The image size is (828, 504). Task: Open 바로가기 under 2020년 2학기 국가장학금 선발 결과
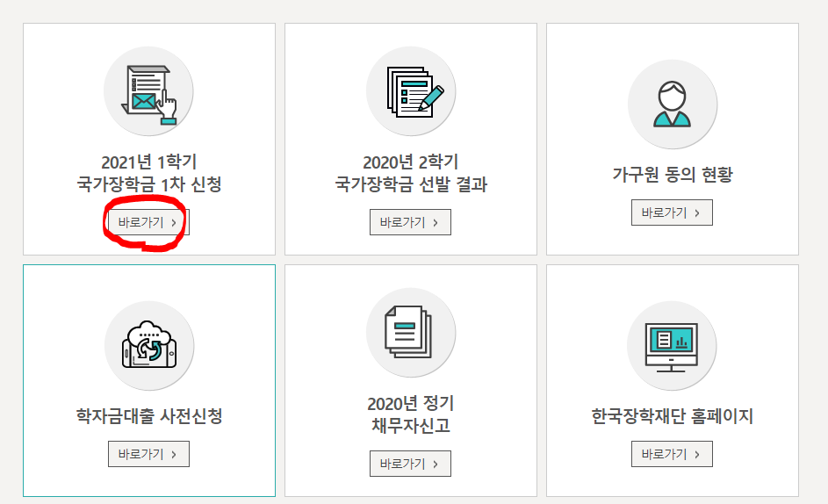pos(410,222)
